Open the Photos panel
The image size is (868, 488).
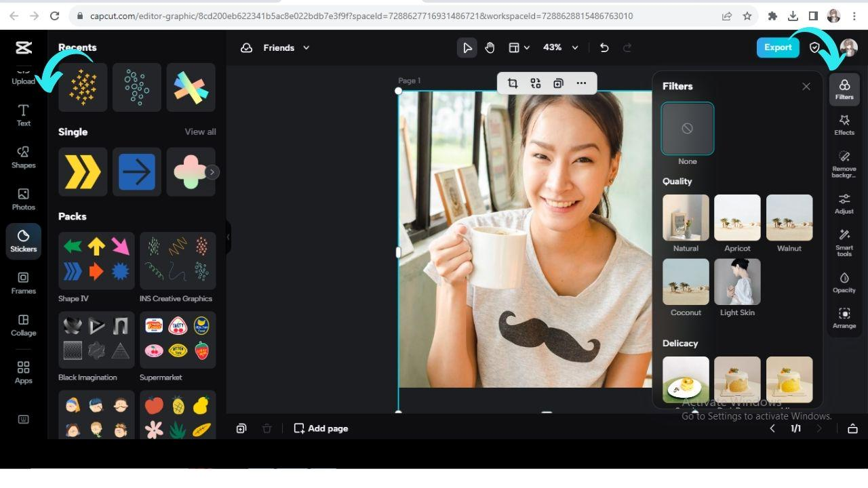[x=23, y=199]
